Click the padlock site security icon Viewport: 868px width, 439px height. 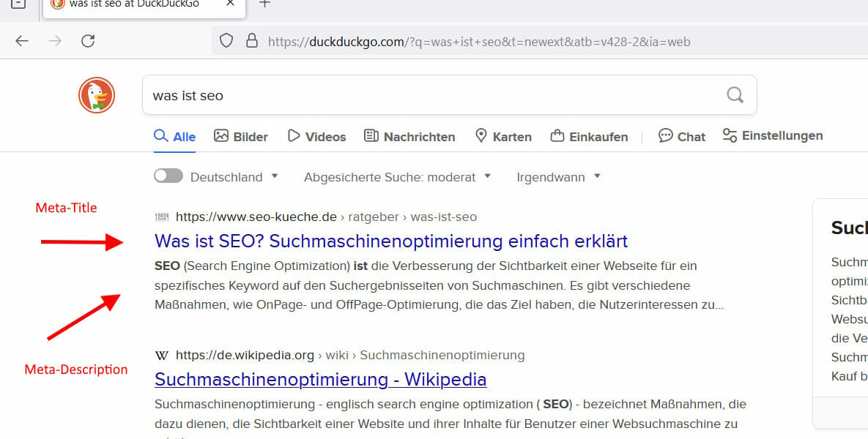point(252,41)
